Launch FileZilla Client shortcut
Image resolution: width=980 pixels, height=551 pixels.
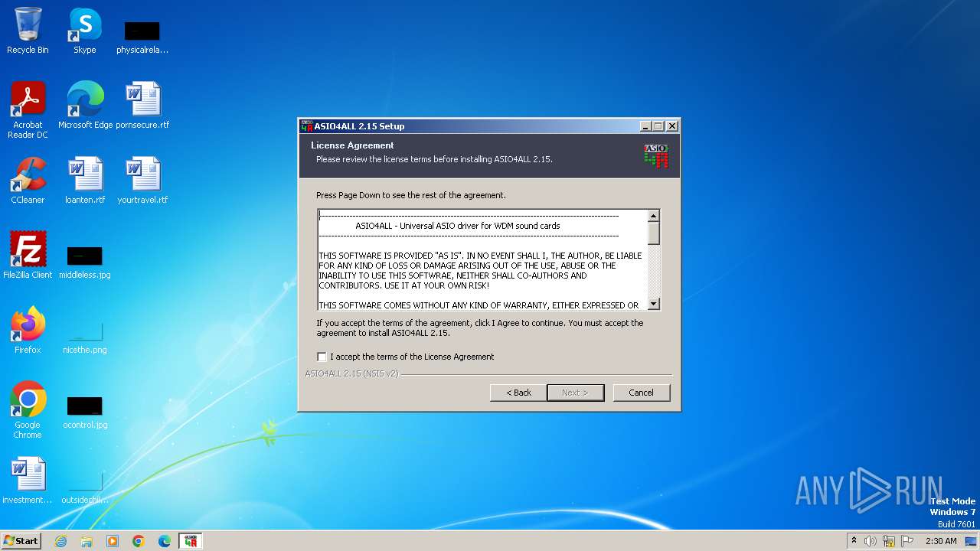click(x=28, y=256)
